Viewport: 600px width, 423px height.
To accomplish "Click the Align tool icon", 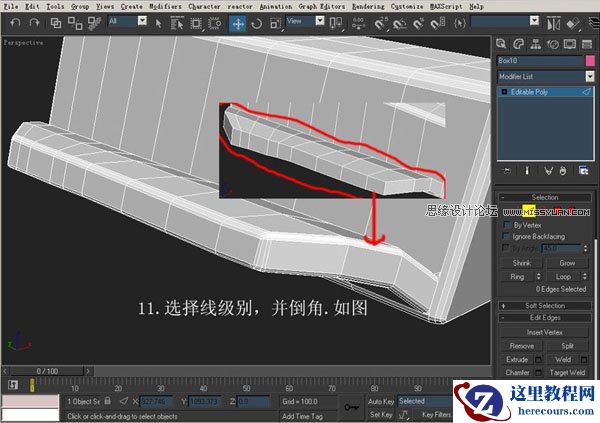I will 572,24.
